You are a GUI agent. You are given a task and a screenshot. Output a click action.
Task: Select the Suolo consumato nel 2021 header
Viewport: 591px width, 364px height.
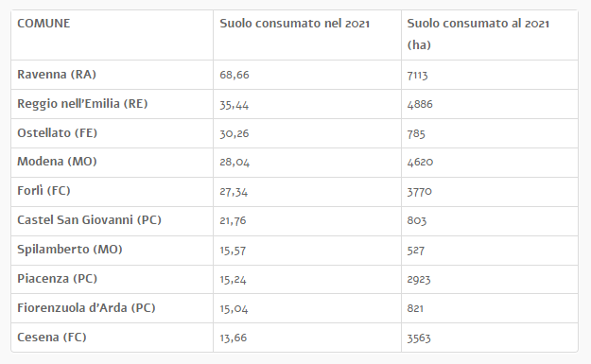click(x=294, y=24)
